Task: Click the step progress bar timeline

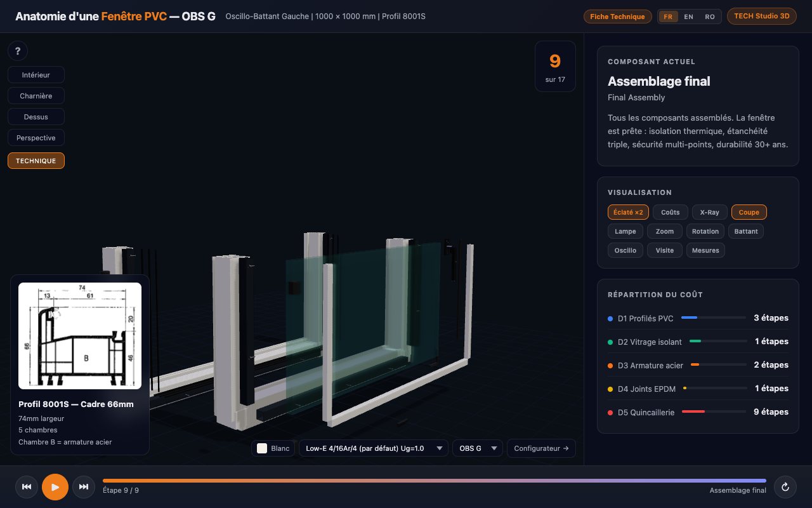Action: [x=435, y=481]
